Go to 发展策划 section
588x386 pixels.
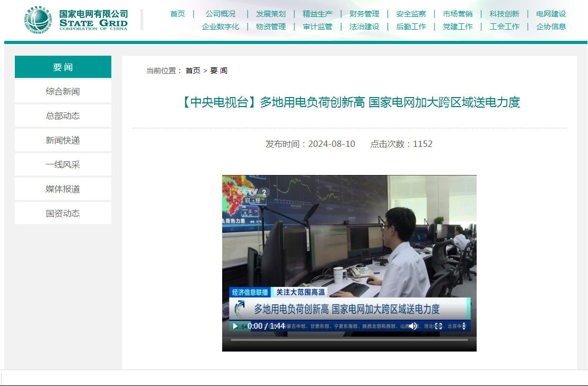point(271,14)
